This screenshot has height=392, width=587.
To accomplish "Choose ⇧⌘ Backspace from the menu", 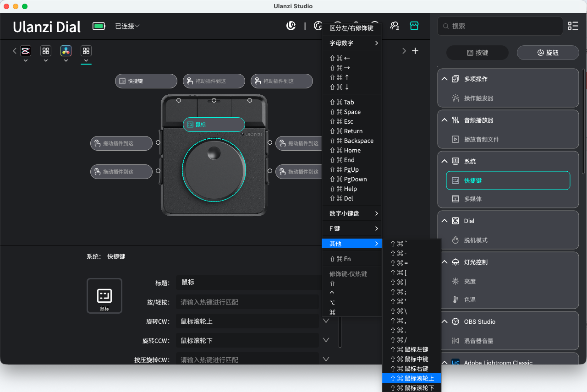I will [352, 141].
